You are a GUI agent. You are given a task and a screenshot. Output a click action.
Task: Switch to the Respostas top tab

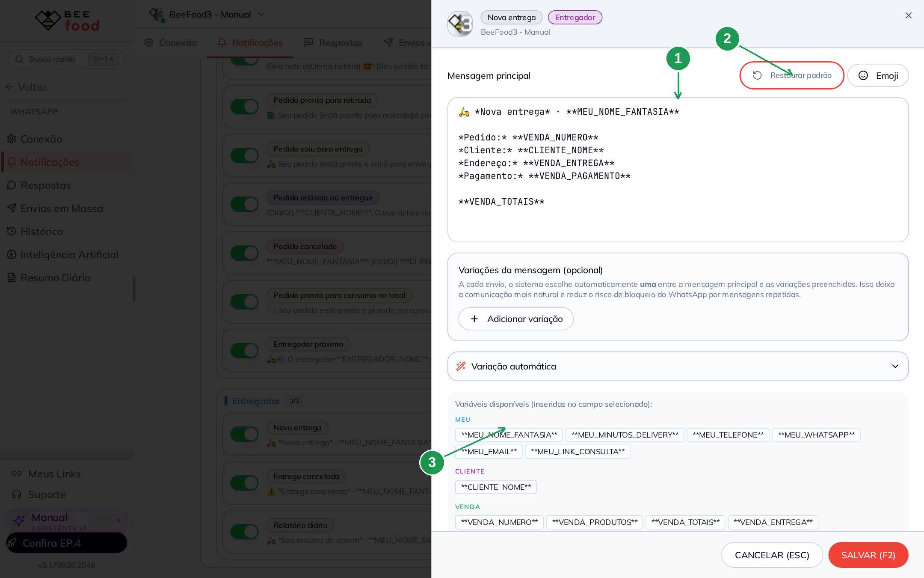click(333, 42)
